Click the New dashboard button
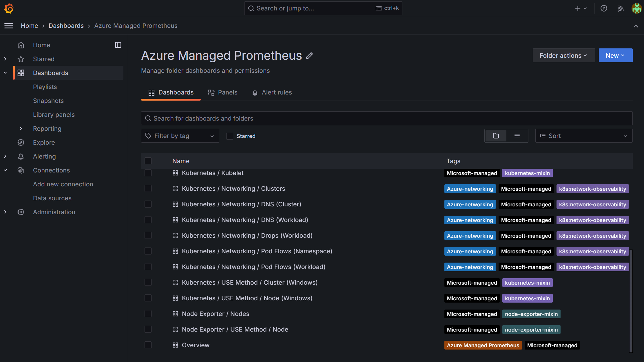Image resolution: width=644 pixels, height=362 pixels. tap(616, 55)
